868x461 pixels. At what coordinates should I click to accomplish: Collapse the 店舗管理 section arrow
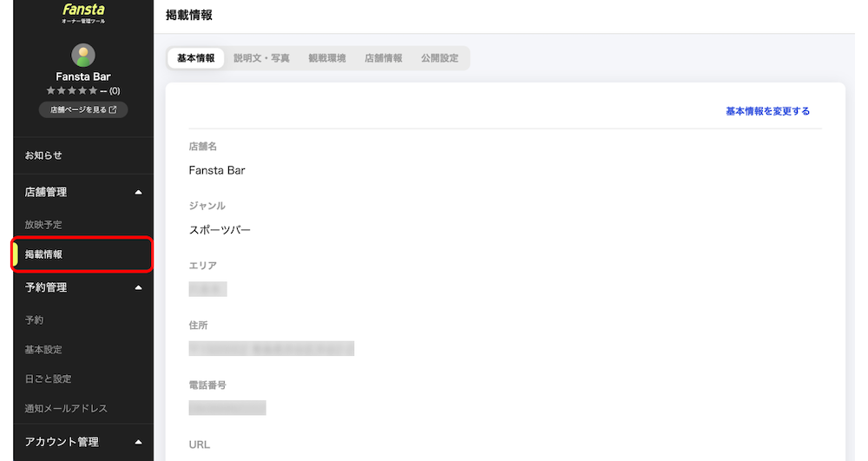tap(138, 192)
